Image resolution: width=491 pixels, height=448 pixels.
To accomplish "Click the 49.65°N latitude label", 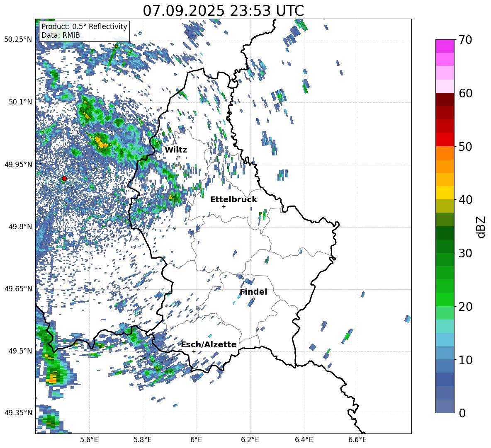I will (18, 288).
